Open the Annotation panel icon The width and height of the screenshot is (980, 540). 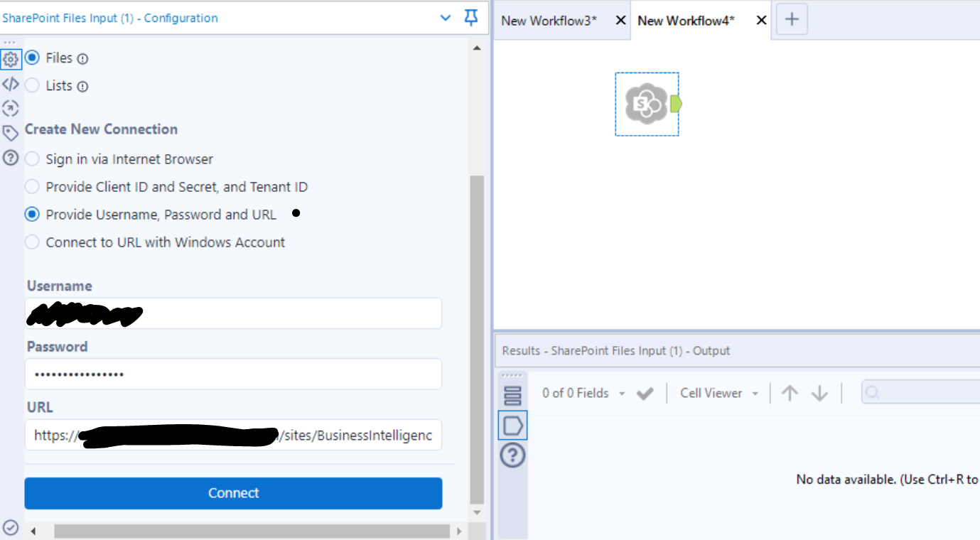[x=11, y=109]
